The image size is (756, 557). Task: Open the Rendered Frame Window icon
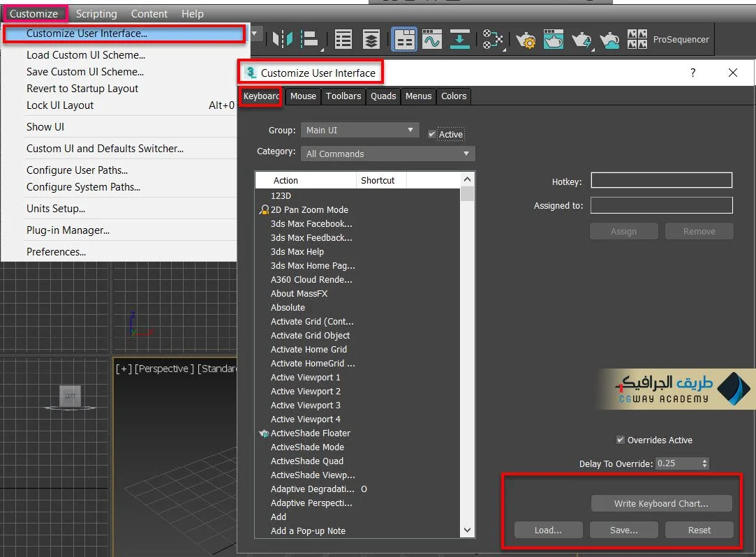tap(554, 40)
